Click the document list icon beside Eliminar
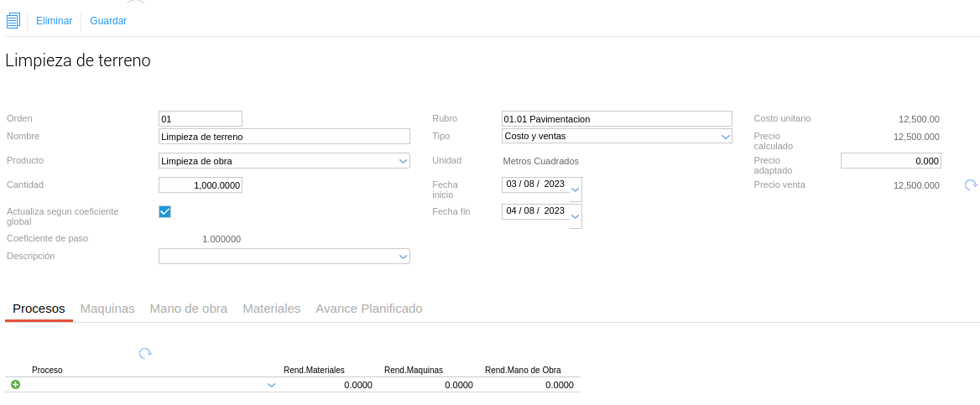The image size is (980, 405). click(13, 21)
